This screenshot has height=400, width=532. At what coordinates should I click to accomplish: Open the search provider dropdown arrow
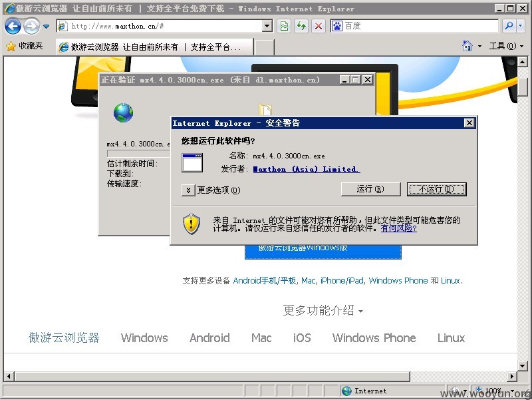(521, 26)
